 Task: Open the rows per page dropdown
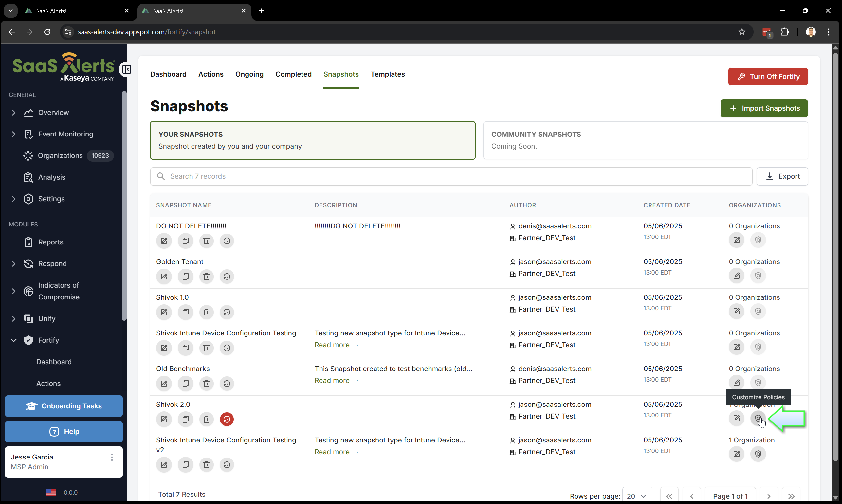[x=636, y=496]
